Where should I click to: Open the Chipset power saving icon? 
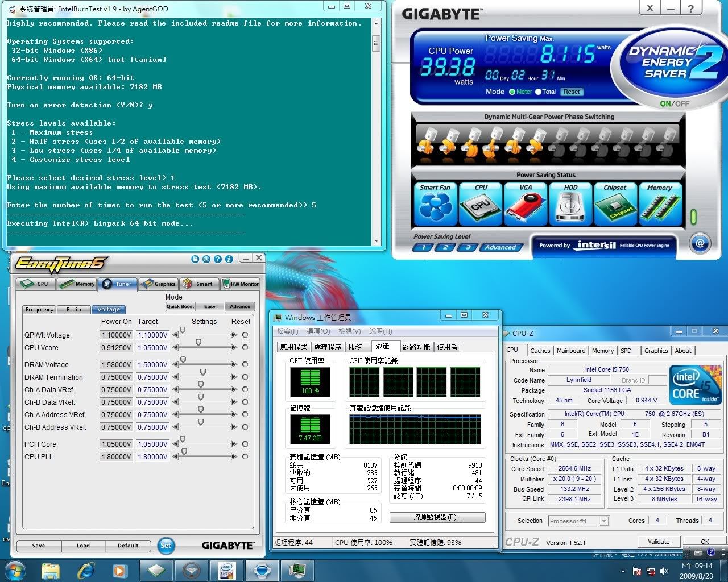pyautogui.click(x=615, y=203)
